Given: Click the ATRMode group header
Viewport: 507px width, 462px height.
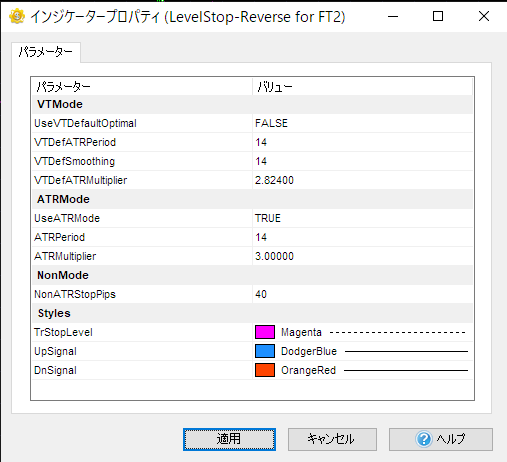Looking at the screenshot, I should [63, 199].
